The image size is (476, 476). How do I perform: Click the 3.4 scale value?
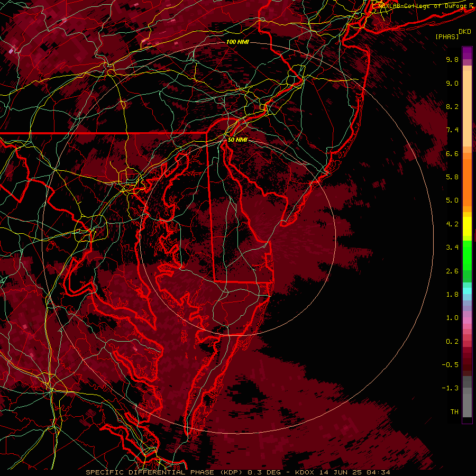tap(452, 248)
